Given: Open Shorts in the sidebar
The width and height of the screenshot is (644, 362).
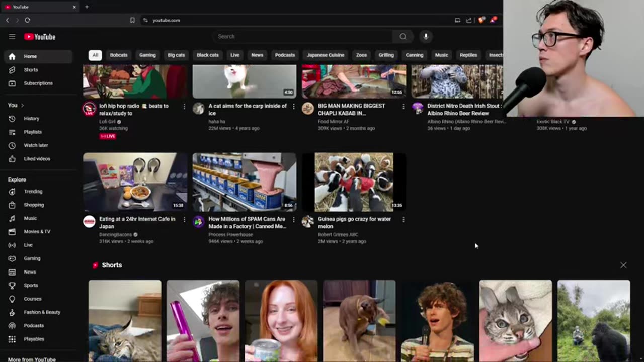Looking at the screenshot, I should click(38, 70).
